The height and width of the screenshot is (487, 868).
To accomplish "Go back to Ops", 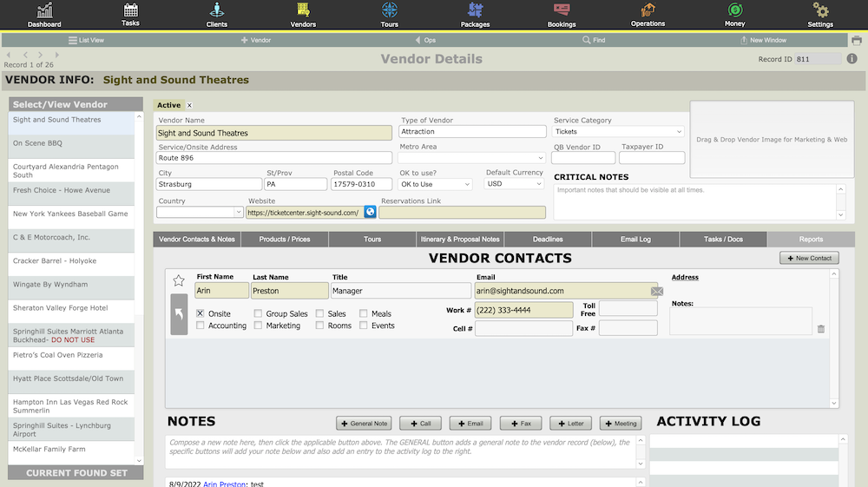I will click(425, 41).
